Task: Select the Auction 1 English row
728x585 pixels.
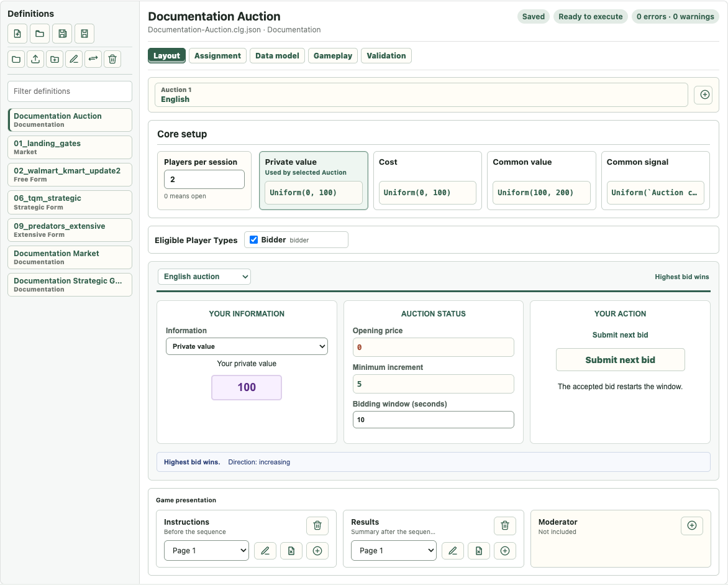Action: 421,94
